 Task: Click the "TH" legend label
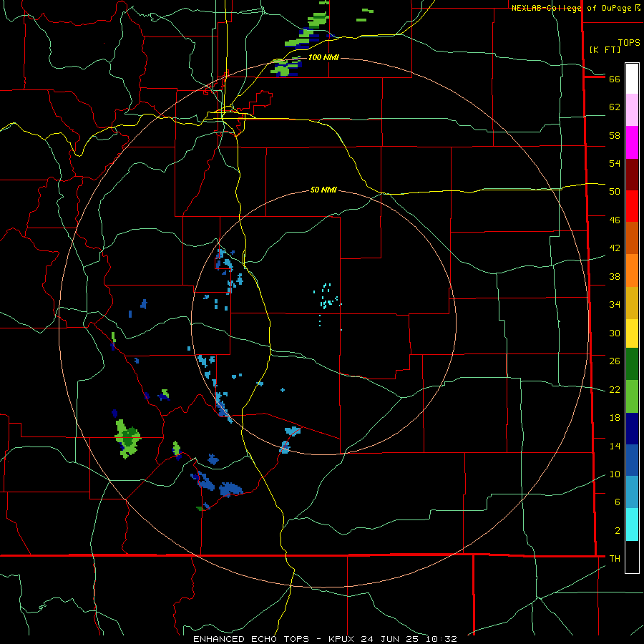(x=615, y=559)
